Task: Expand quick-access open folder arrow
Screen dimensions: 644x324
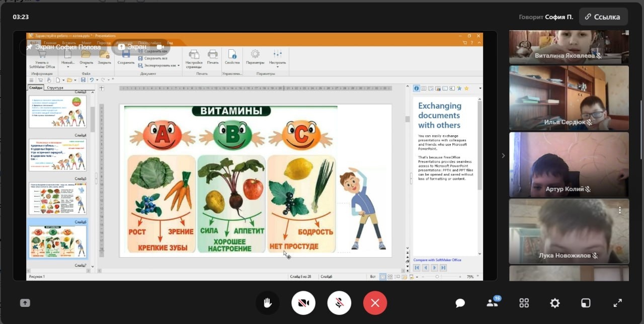Action: pos(74,80)
